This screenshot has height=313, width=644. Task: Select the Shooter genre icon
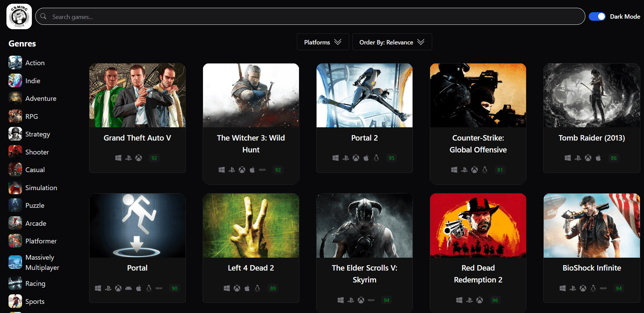(x=15, y=152)
